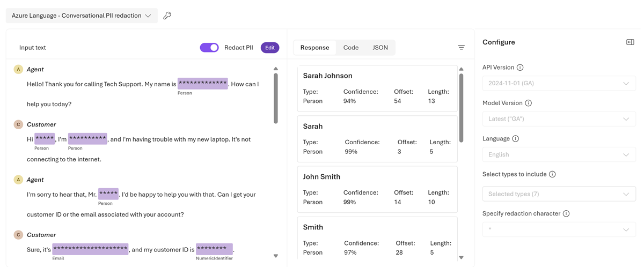Expand the API Version 2024-11-01 (GA) dropdown
Screen dimensions: 644x267
[559, 83]
